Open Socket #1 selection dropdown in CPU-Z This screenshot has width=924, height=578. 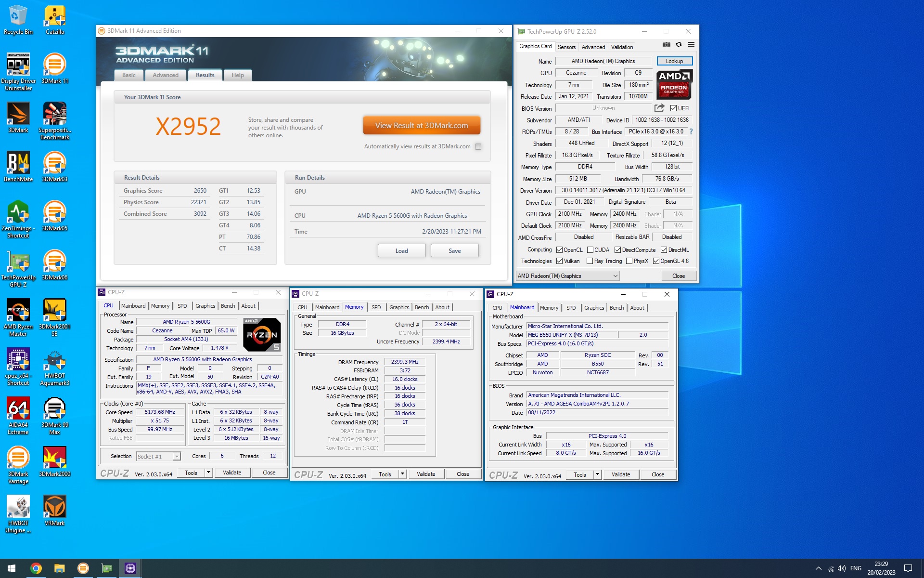tap(158, 456)
